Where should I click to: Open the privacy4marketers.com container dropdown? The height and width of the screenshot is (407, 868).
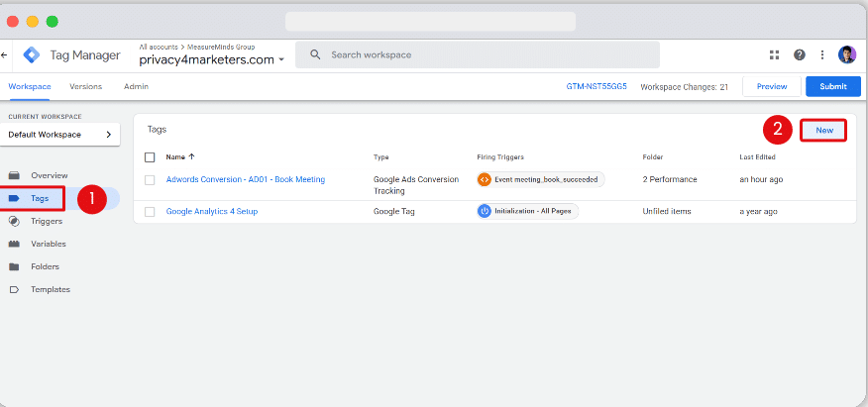point(212,59)
